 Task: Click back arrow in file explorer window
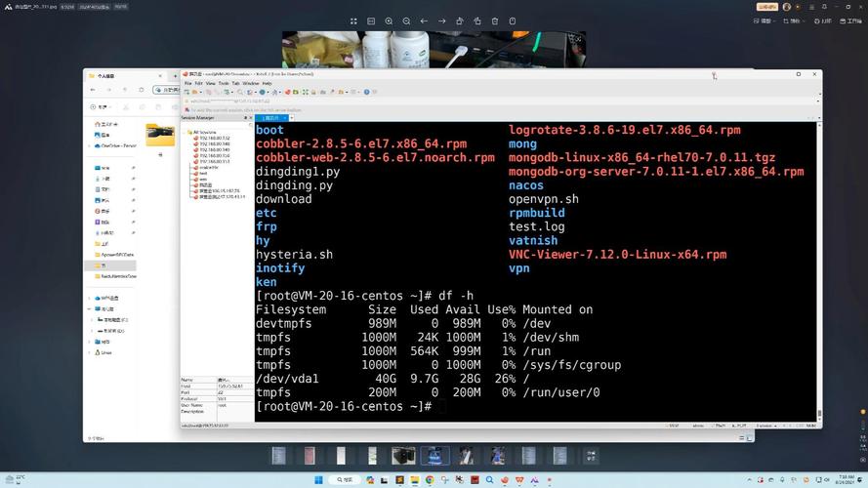tap(93, 90)
